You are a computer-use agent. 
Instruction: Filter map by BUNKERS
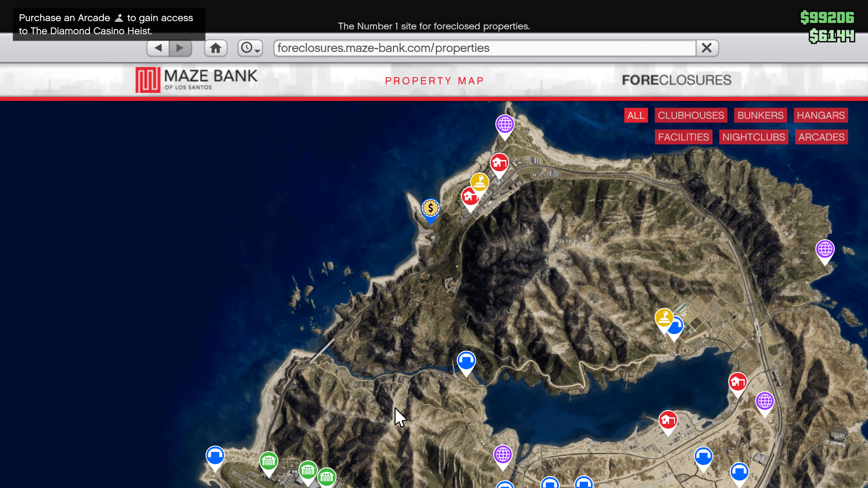(x=760, y=115)
